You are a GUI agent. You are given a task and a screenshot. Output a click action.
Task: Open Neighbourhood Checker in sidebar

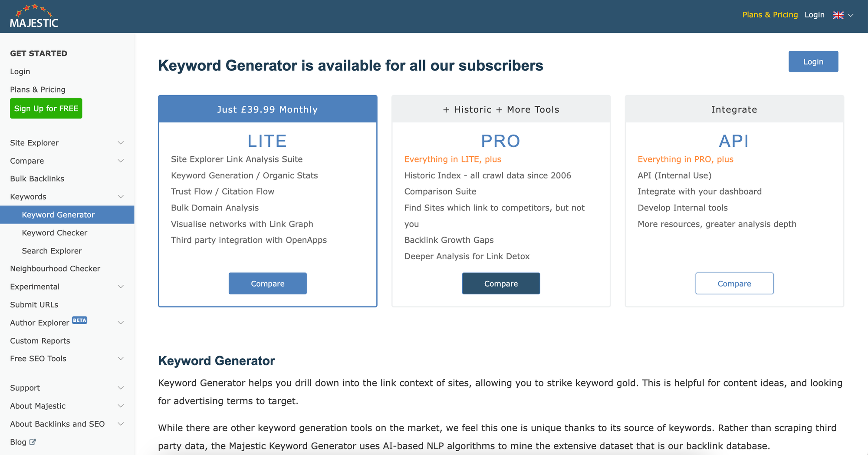tap(55, 269)
